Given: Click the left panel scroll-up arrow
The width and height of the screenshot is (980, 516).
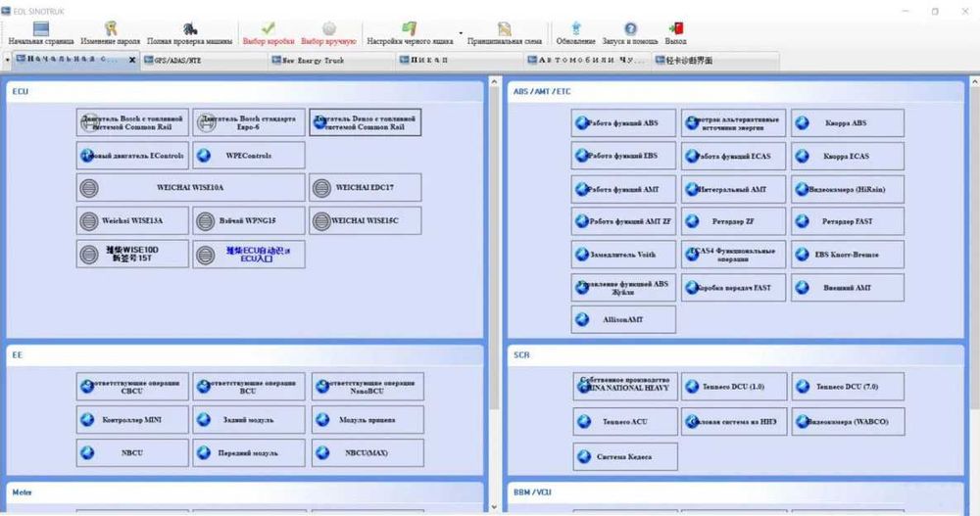Looking at the screenshot, I should 494,82.
